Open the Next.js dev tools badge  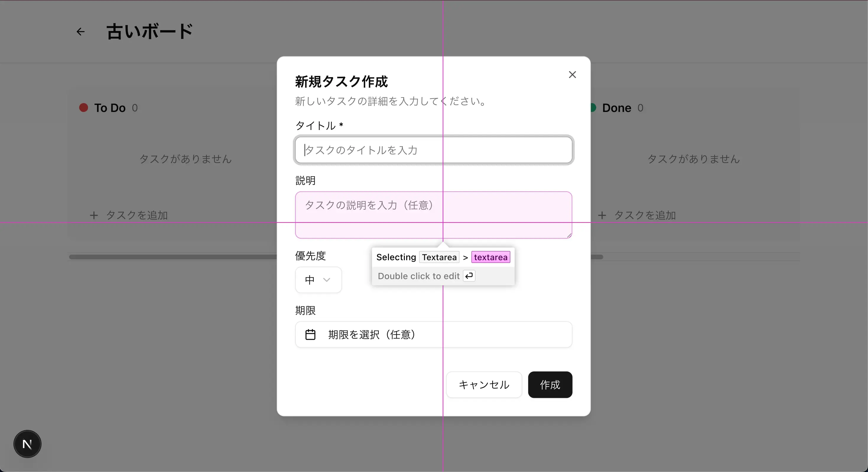tap(27, 444)
